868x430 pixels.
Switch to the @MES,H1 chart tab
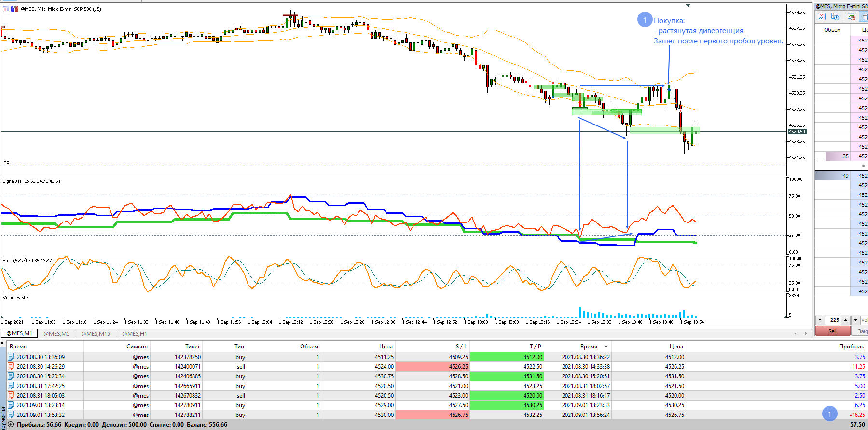135,333
